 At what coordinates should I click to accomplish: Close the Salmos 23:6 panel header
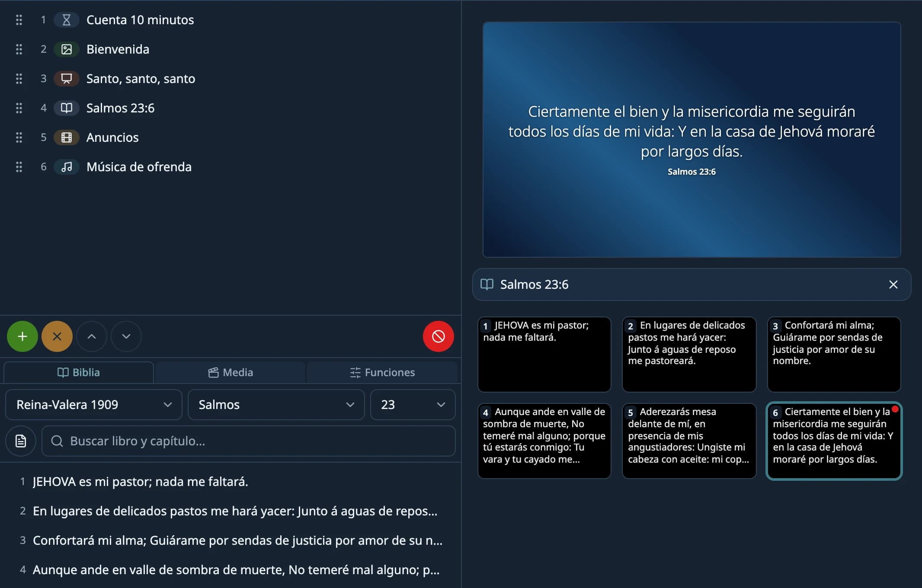click(893, 284)
